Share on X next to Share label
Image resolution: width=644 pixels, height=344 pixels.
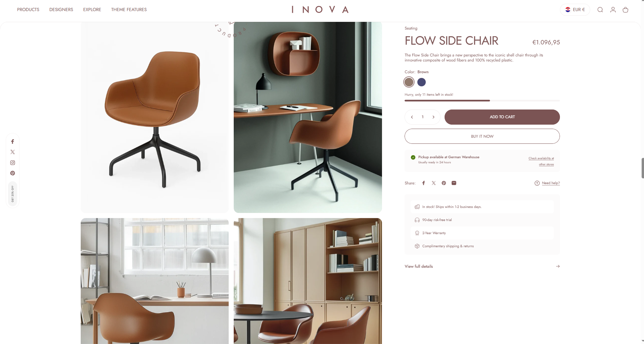pyautogui.click(x=433, y=183)
